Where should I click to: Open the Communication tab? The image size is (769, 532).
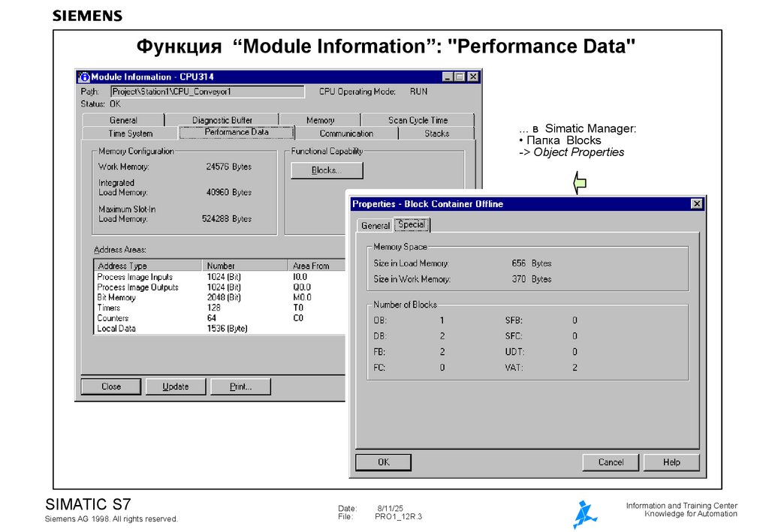coord(348,133)
